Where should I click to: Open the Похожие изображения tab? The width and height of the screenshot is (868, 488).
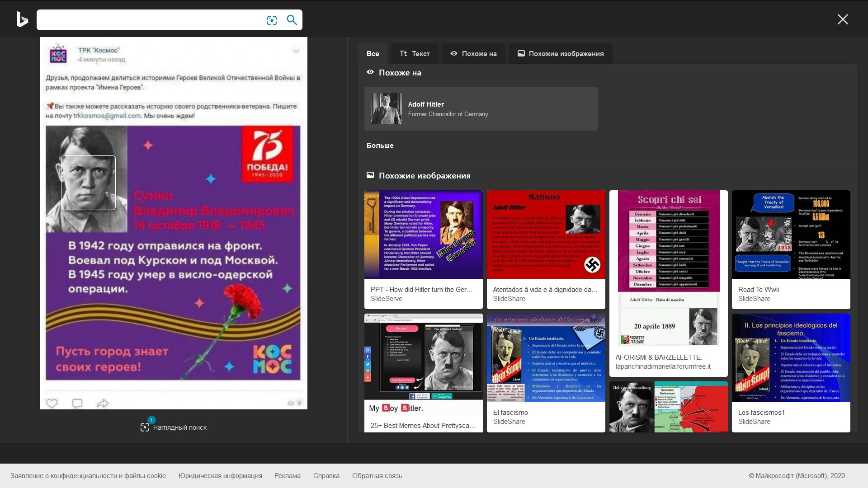coord(561,54)
